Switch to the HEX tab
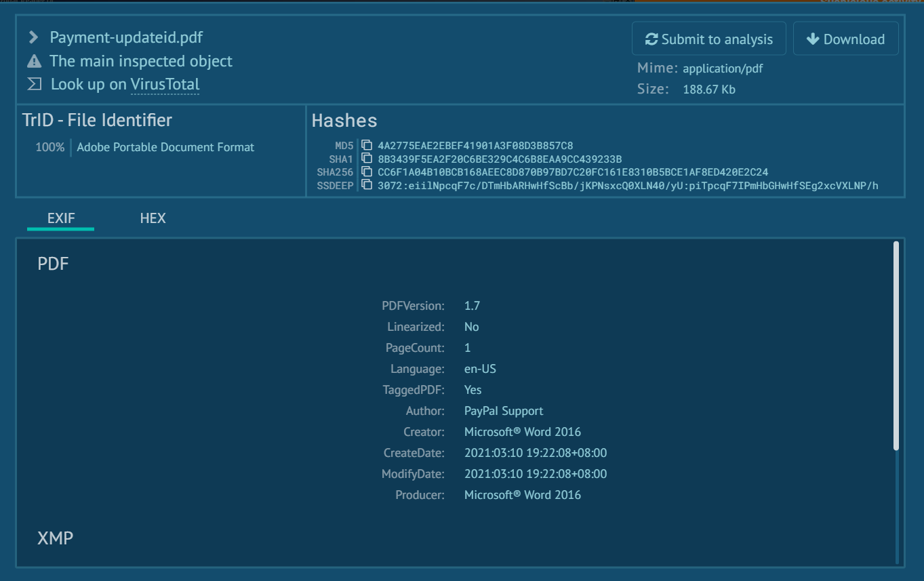Viewport: 924px width, 581px height. point(153,218)
